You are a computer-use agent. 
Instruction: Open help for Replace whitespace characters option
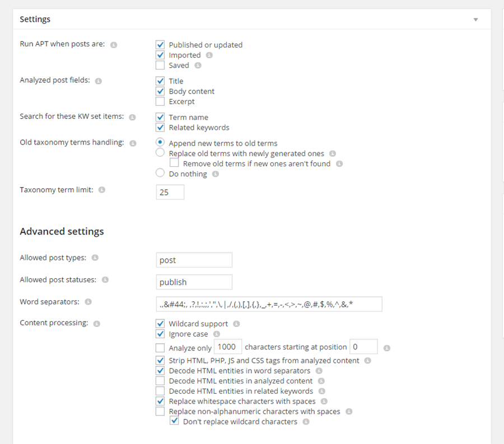(x=324, y=401)
